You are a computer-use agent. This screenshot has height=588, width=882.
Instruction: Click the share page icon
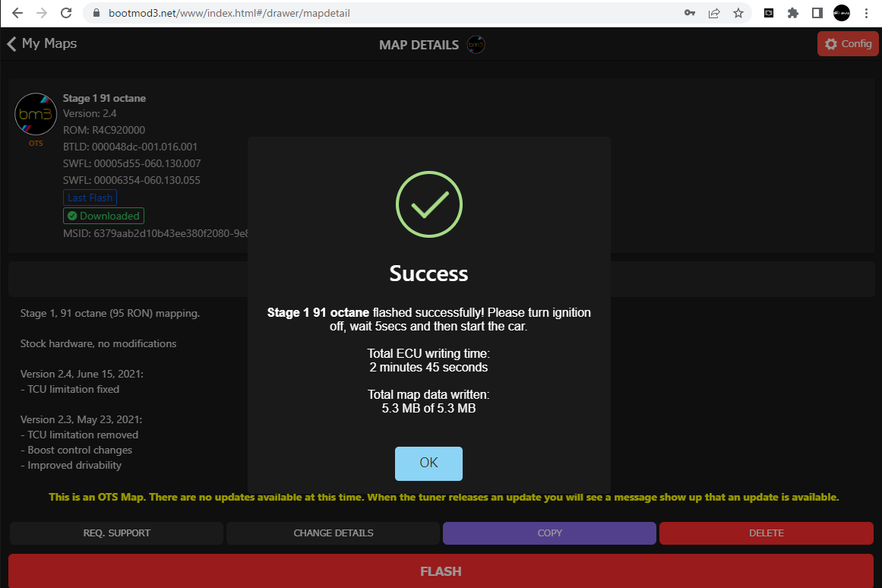(x=714, y=13)
